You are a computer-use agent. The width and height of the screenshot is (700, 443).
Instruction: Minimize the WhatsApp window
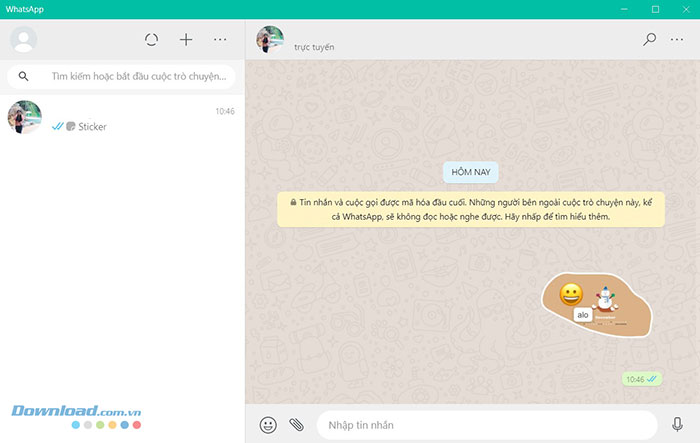(x=625, y=9)
